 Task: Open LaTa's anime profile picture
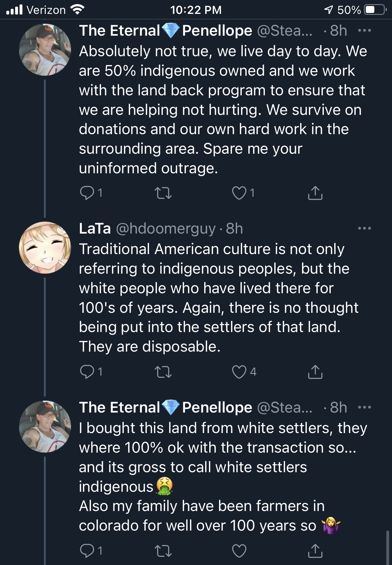(45, 247)
